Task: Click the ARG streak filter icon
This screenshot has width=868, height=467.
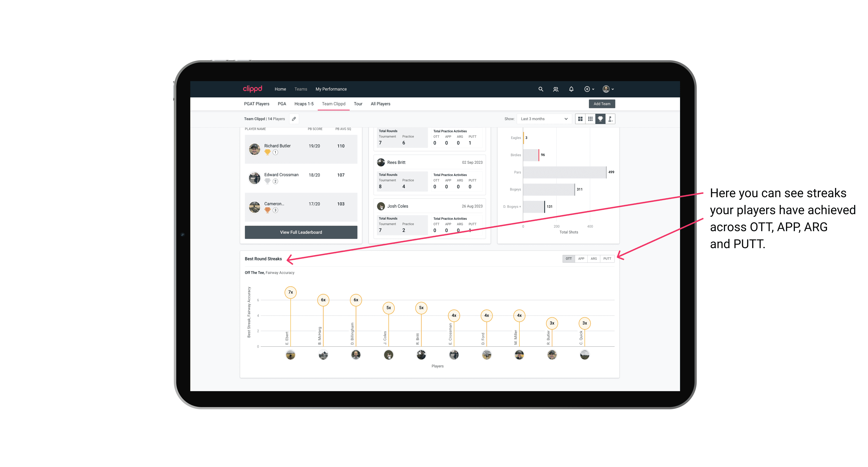Action: click(x=594, y=259)
